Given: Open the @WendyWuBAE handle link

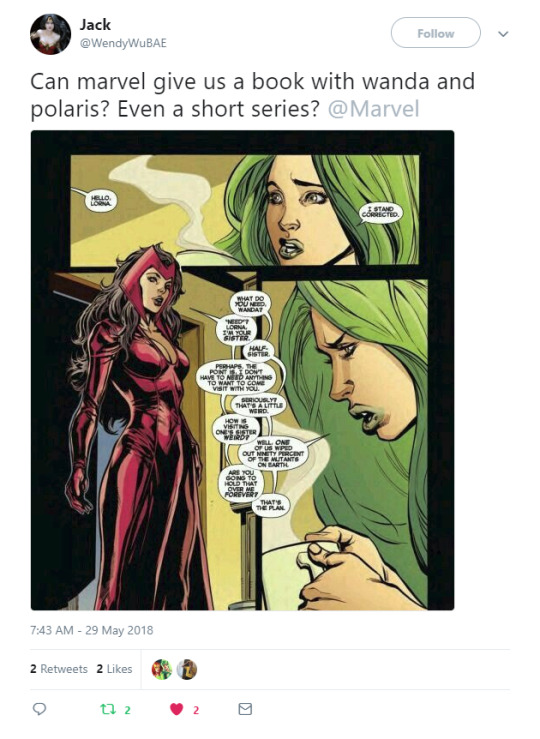Looking at the screenshot, I should tap(123, 43).
